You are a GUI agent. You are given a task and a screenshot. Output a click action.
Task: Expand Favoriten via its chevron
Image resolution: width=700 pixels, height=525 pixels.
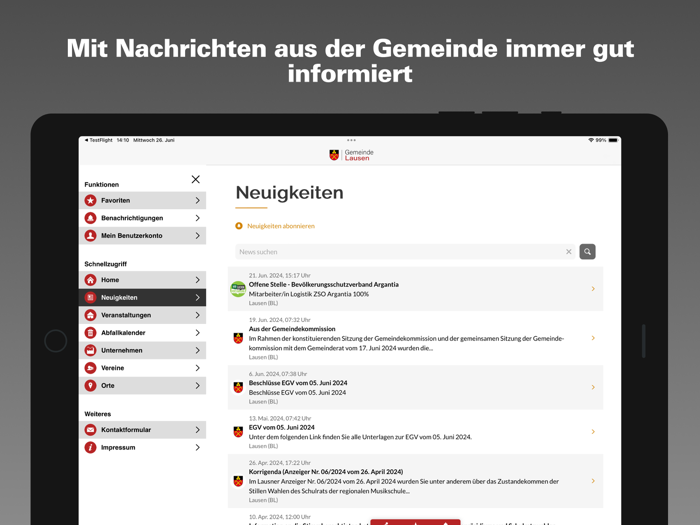click(x=198, y=200)
